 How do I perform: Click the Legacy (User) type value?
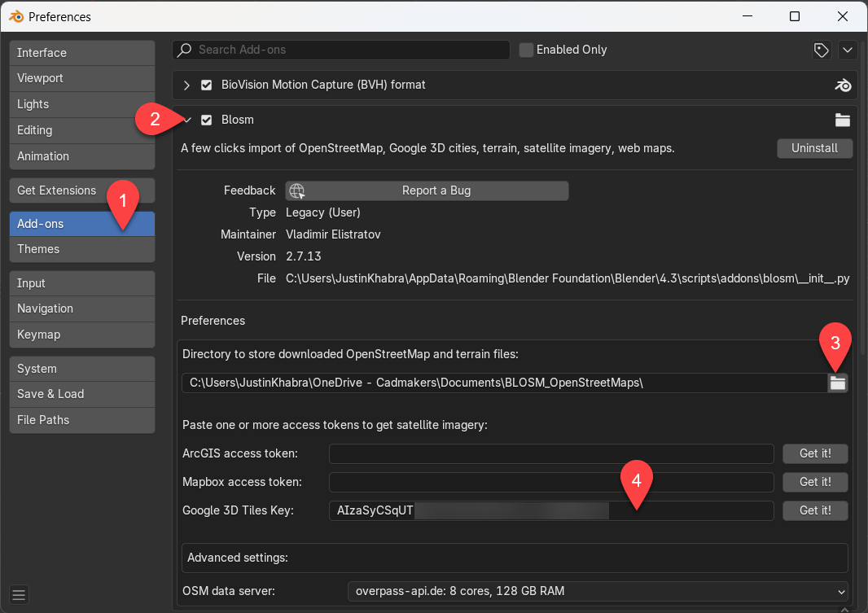point(322,213)
